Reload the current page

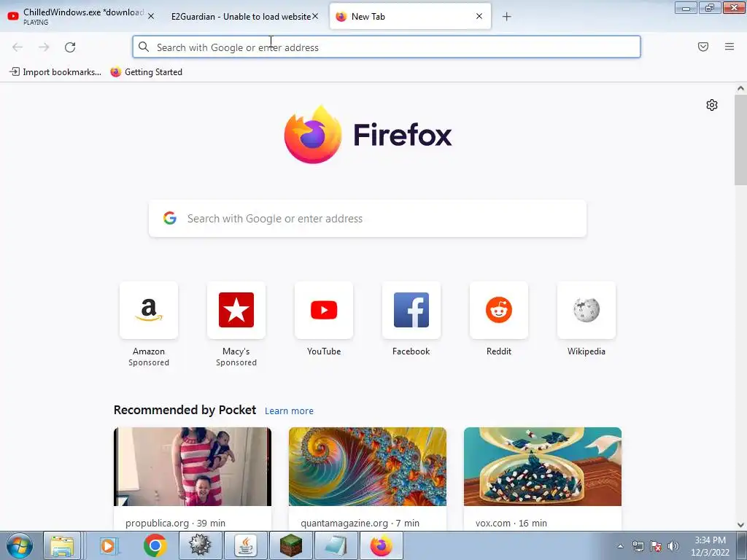click(70, 47)
